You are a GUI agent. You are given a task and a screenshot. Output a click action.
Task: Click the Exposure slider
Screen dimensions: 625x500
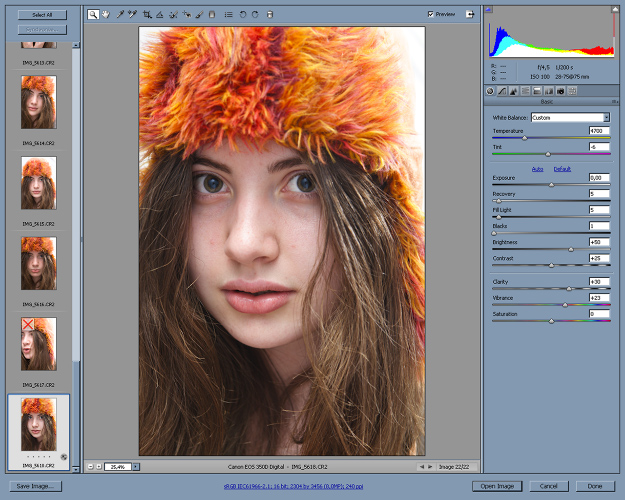pos(551,184)
